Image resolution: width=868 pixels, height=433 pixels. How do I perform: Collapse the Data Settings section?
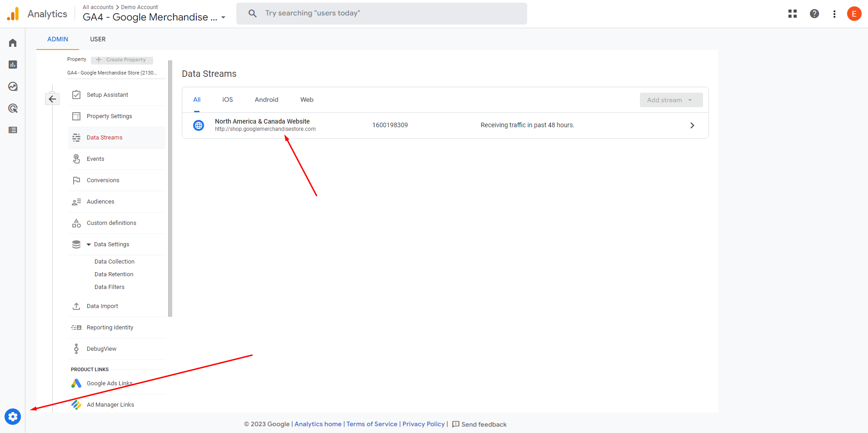(89, 244)
